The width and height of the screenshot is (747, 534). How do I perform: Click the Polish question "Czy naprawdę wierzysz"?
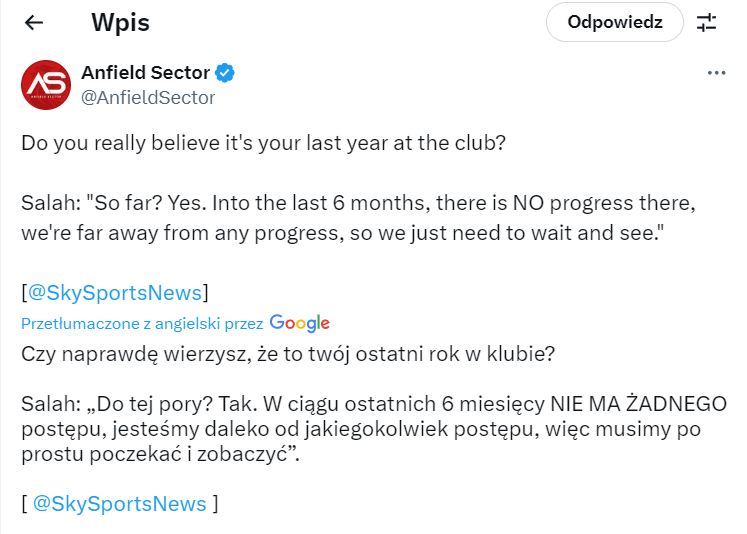click(283, 353)
